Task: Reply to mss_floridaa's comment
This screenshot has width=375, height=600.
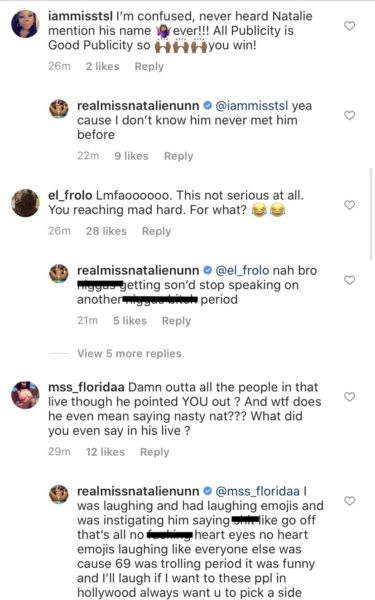Action: pos(154,452)
